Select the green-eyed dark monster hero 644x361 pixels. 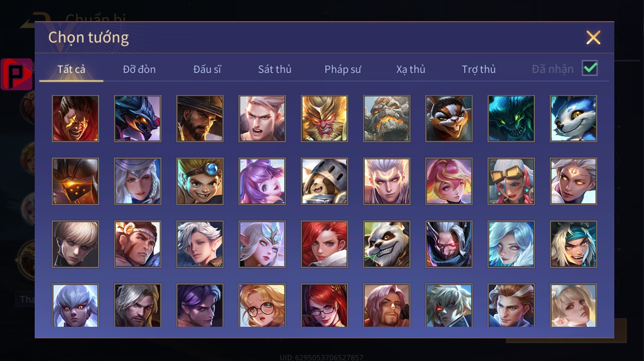pyautogui.click(x=511, y=118)
